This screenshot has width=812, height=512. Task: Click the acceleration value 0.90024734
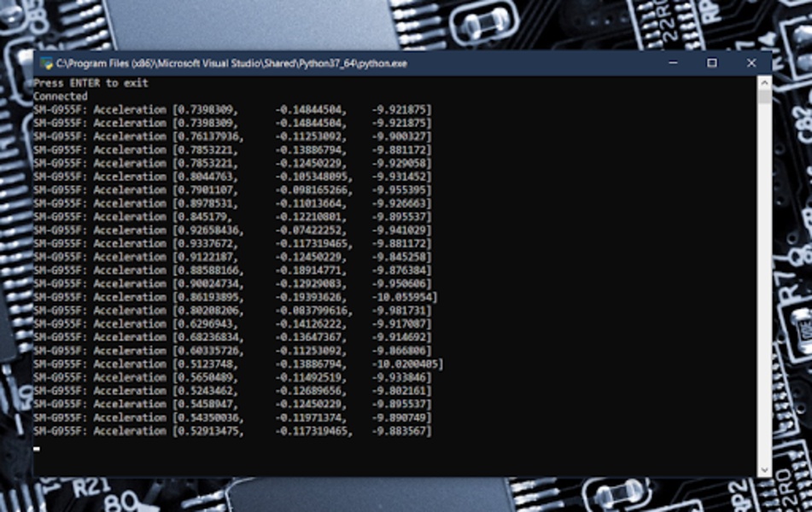(x=209, y=283)
